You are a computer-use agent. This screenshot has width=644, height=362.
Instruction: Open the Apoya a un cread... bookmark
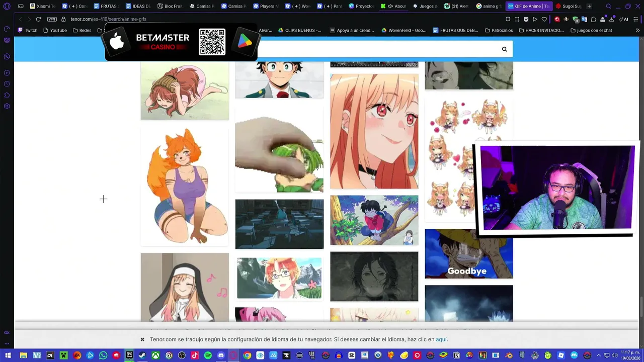[x=352, y=30]
